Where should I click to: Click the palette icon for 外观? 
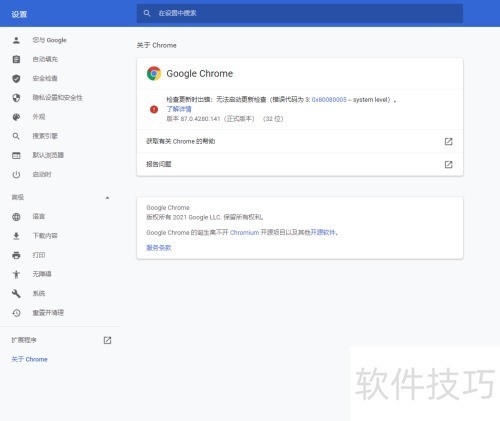click(16, 117)
